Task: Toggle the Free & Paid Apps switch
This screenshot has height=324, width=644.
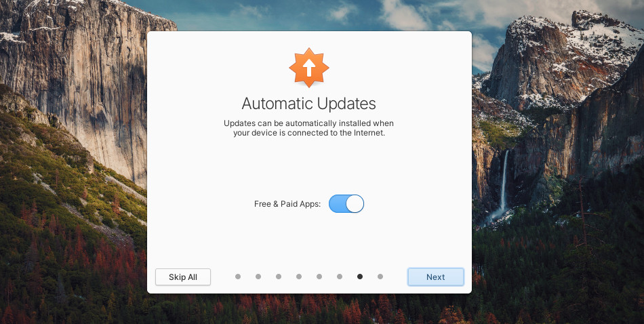Action: click(346, 203)
